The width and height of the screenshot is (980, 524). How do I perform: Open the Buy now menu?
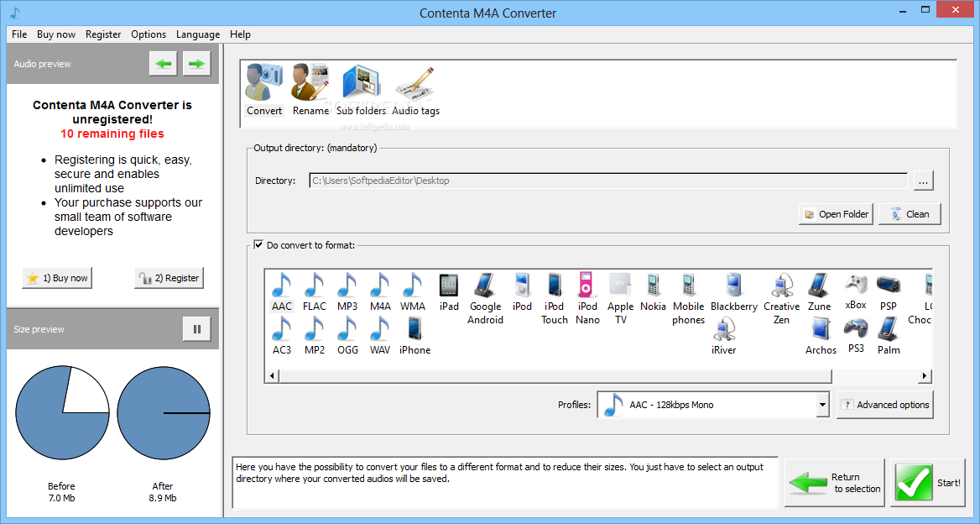[x=56, y=34]
